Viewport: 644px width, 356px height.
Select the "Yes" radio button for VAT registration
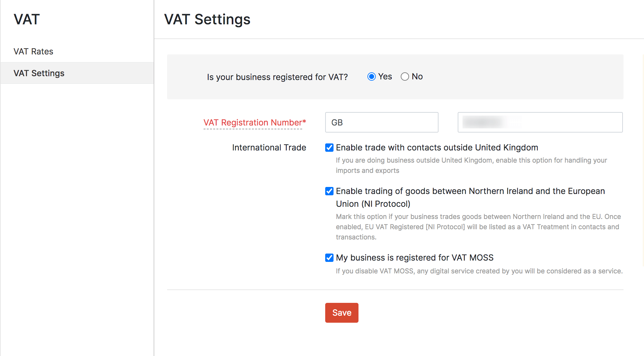coord(371,77)
